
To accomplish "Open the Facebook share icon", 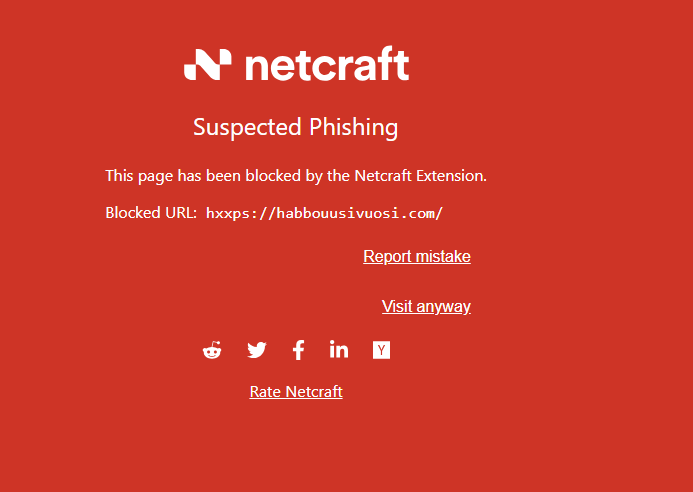I will [298, 350].
